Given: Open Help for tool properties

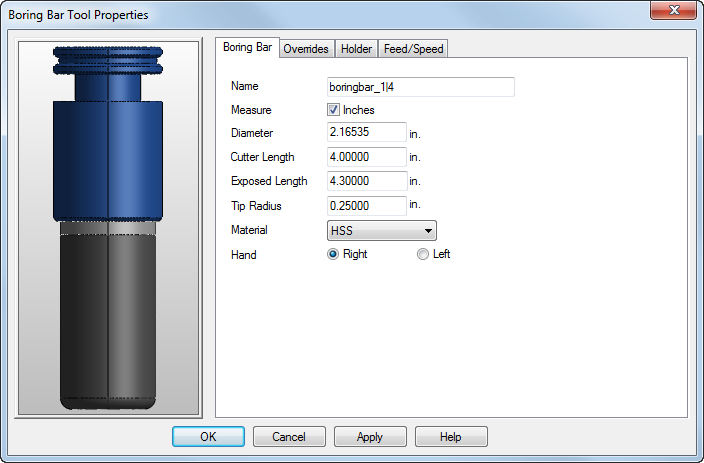Looking at the screenshot, I should coord(451,437).
